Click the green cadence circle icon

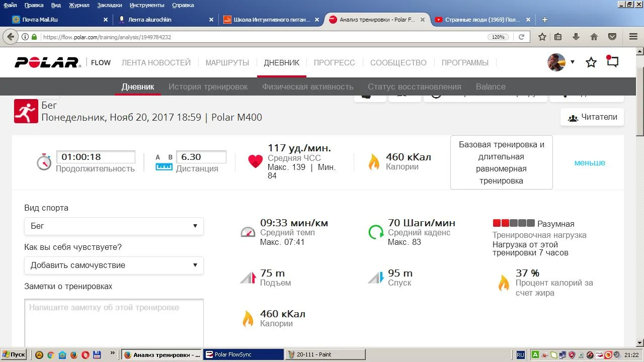376,232
